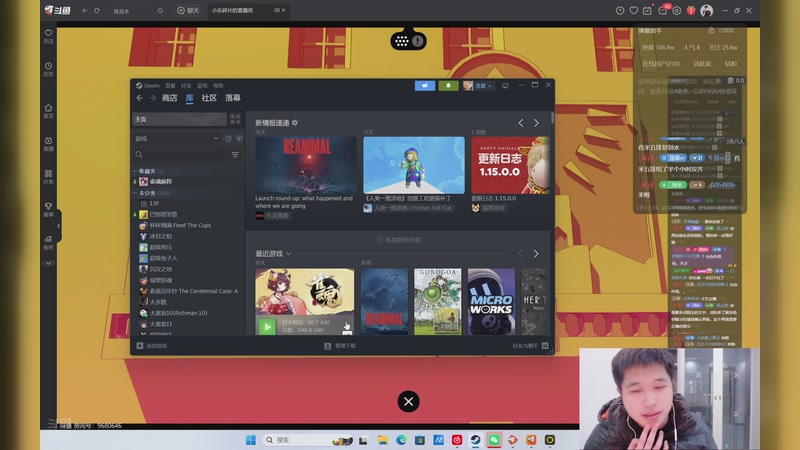Open Douyu sidebar Follow heart icon
Viewport: 800px width, 450px height.
(48, 33)
